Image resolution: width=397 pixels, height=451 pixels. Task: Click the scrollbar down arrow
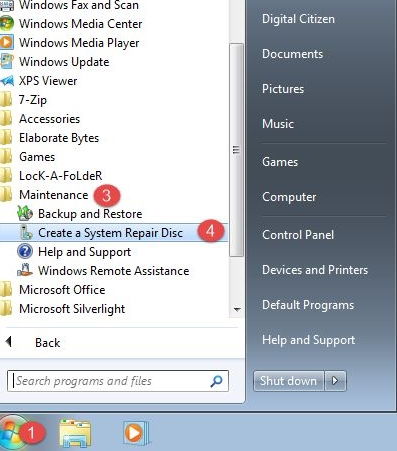237,309
